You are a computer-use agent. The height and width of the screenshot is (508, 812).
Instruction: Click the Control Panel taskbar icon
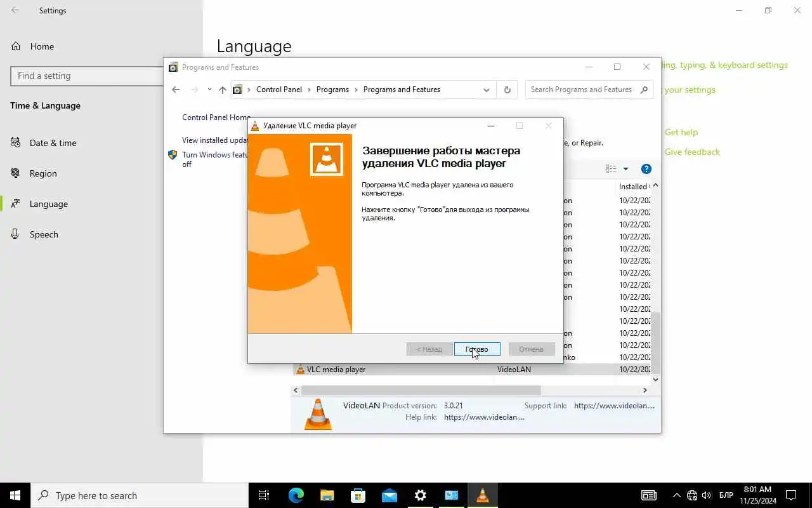pos(451,495)
